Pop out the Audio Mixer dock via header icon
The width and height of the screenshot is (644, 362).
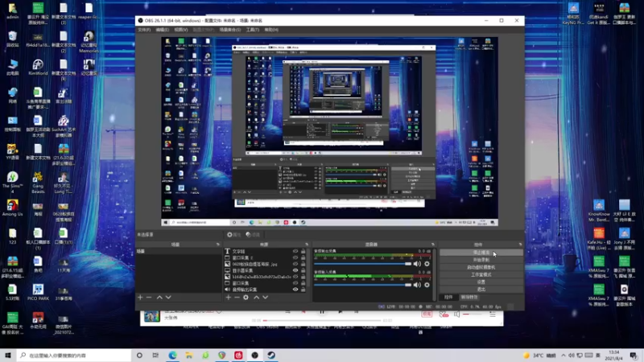[x=433, y=245]
